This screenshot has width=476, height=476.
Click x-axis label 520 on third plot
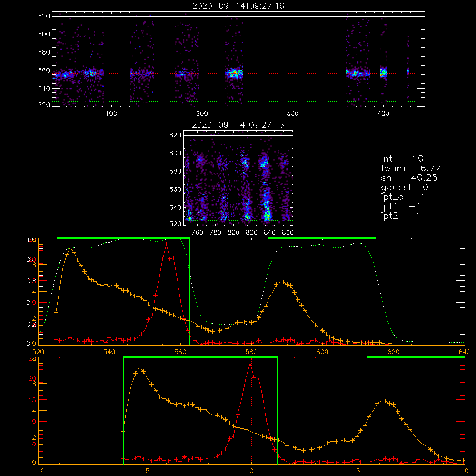(x=38, y=352)
